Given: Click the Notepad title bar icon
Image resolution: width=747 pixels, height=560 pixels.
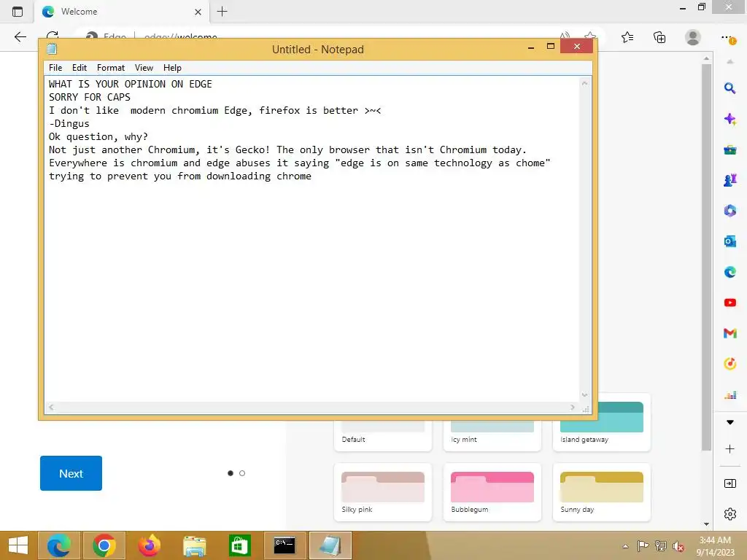Looking at the screenshot, I should click(52, 49).
